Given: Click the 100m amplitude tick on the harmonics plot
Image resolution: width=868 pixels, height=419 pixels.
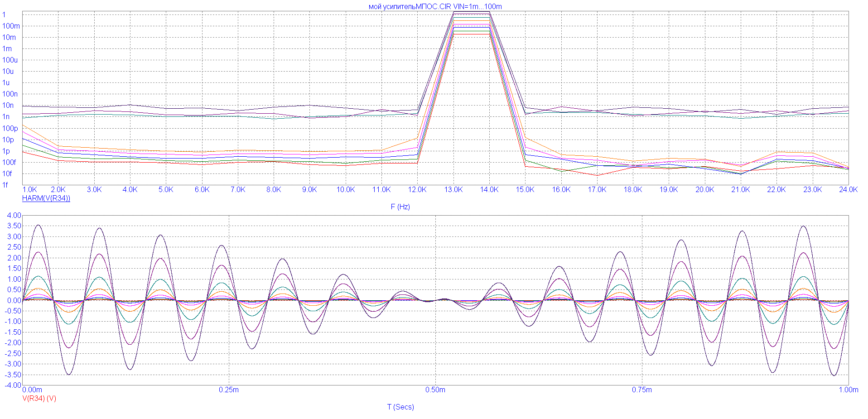Looking at the screenshot, I should (11, 26).
